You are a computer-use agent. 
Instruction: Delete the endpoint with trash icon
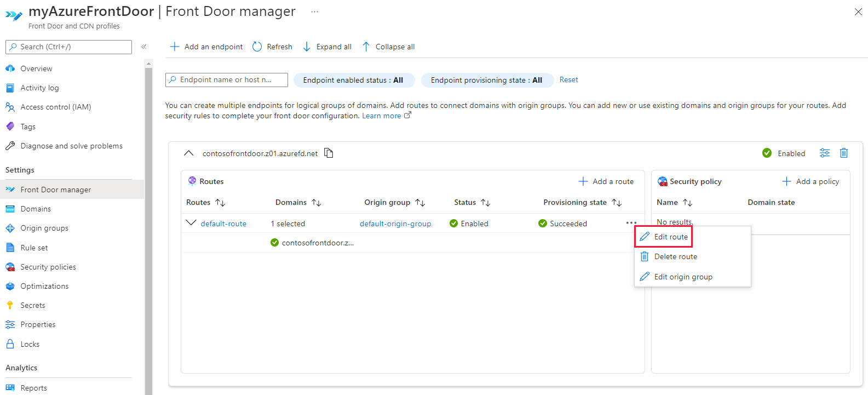[x=844, y=153]
